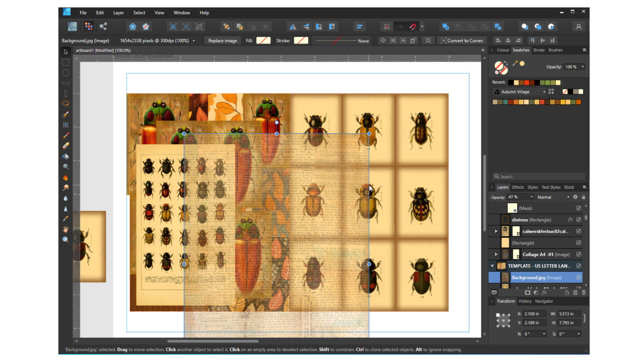
Task: Open the Layer menu
Action: (118, 13)
